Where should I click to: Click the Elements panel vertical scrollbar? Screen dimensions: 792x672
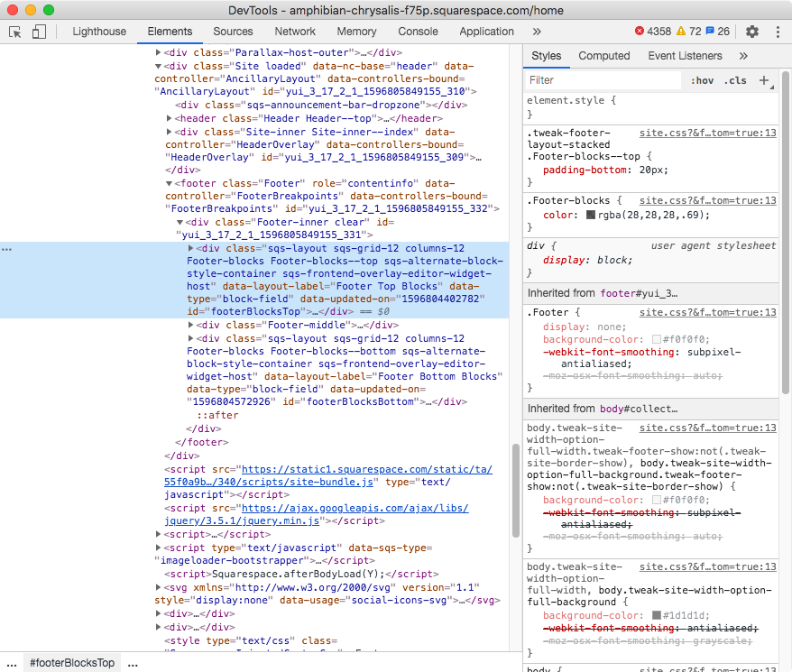coord(516,490)
